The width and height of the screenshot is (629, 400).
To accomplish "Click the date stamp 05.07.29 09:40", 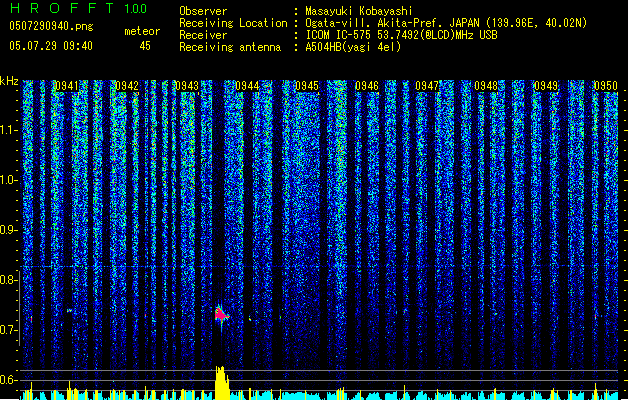I will 51,46.
